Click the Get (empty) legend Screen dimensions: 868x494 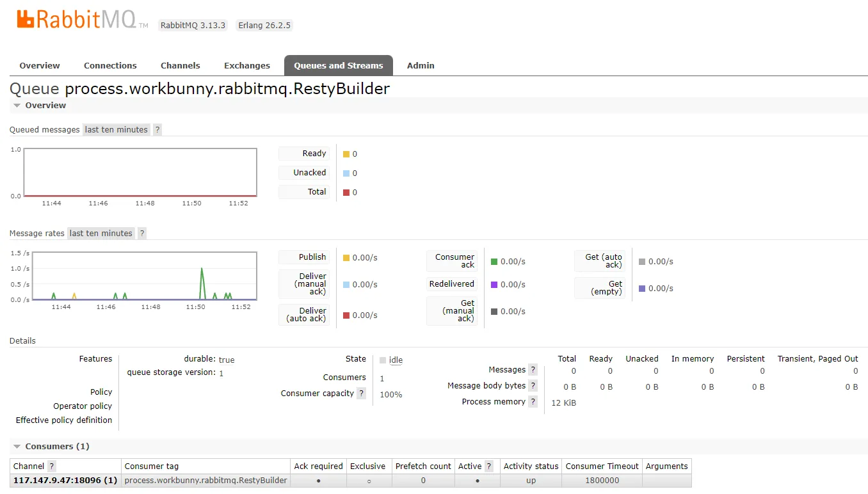coord(600,288)
